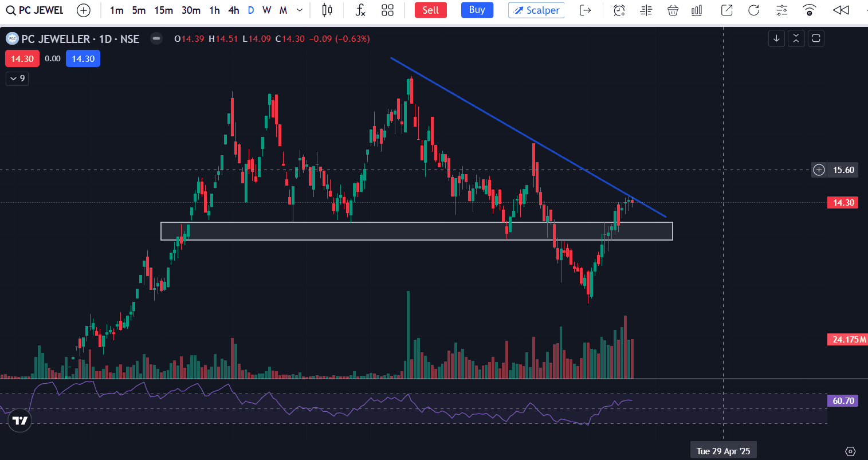Expand the collapsed indicators list showing 9
The image size is (868, 460).
coord(18,78)
